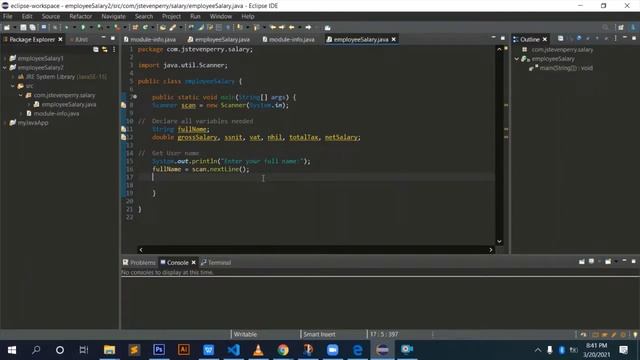Open the File menu
The image size is (640, 360).
point(8,16)
